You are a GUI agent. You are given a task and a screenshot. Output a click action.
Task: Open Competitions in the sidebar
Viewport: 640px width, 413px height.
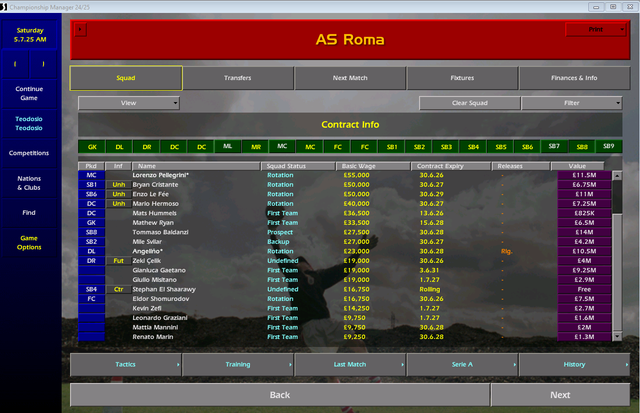[29, 153]
